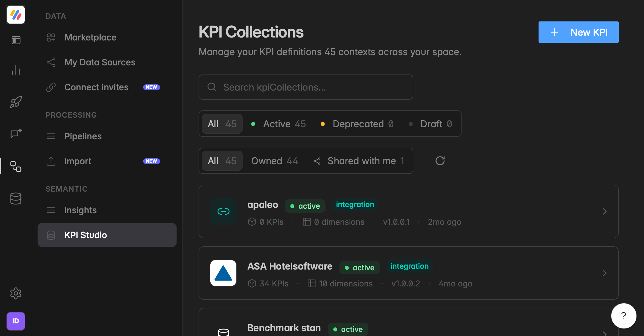Click the apaleo link logo thumbnail

point(223,211)
